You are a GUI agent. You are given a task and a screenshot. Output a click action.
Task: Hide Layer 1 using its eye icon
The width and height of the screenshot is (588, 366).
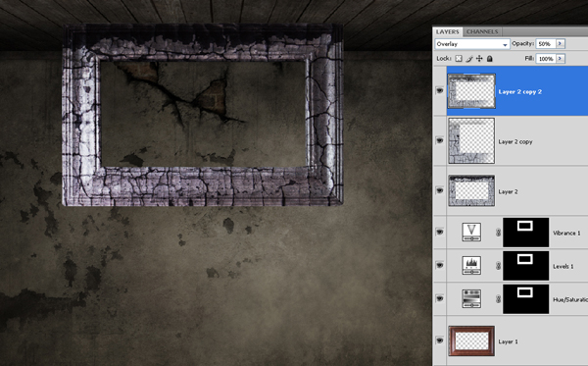439,340
